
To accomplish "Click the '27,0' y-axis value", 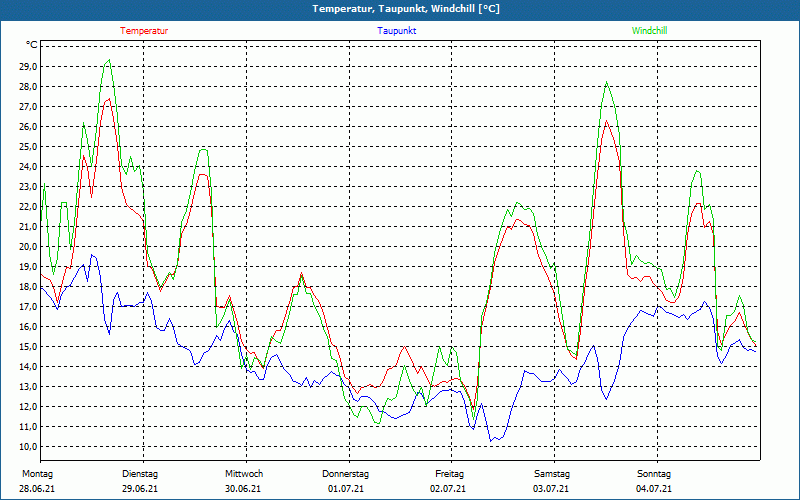I will (x=29, y=107).
